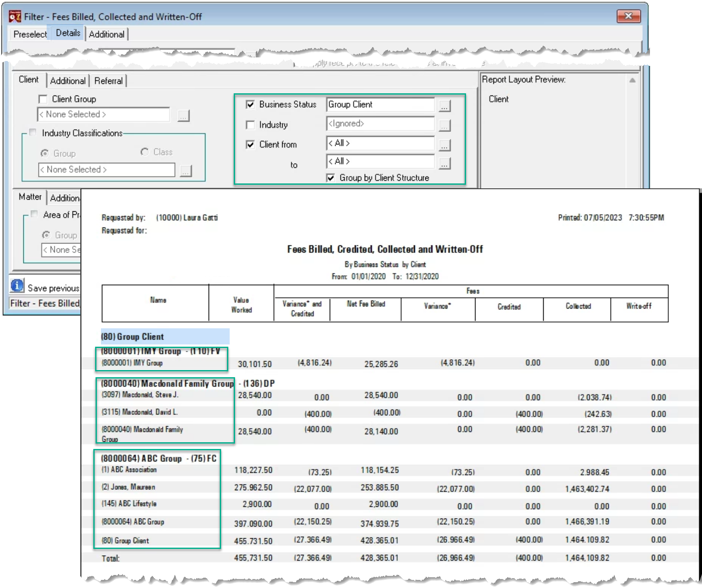
Task: Toggle Group by Client Structure checkbox
Action: 331,178
